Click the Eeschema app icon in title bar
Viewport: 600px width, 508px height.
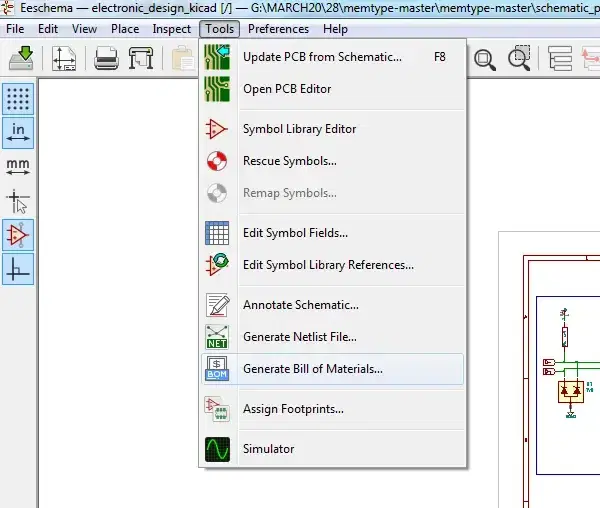pos(7,8)
